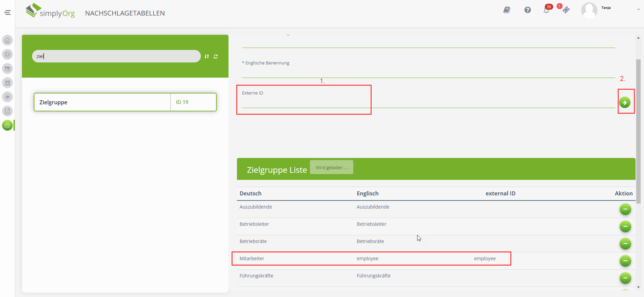The width and height of the screenshot is (644, 297).
Task: Open the hamburger navigation menu
Action: [x=7, y=13]
